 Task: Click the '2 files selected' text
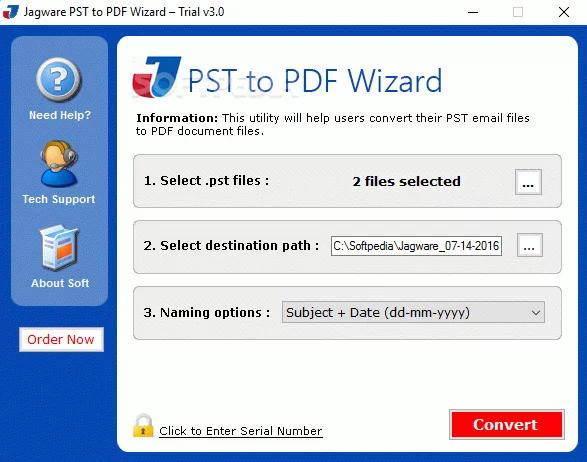[x=407, y=181]
